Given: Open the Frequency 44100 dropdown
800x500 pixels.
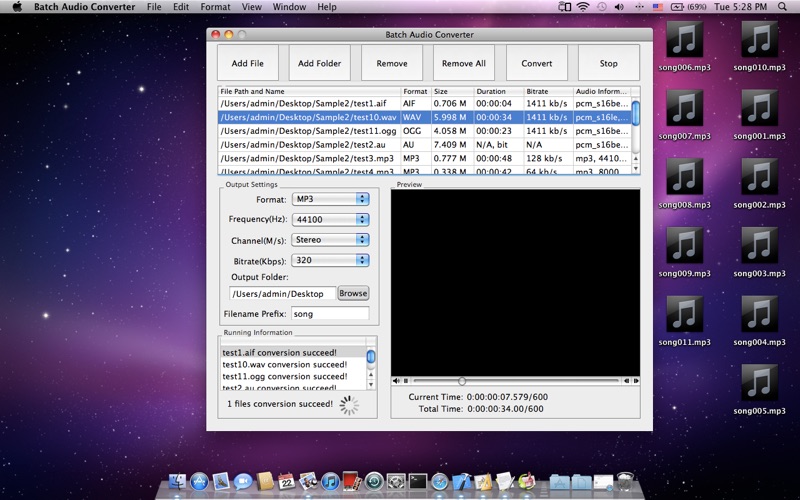Looking at the screenshot, I should 330,219.
